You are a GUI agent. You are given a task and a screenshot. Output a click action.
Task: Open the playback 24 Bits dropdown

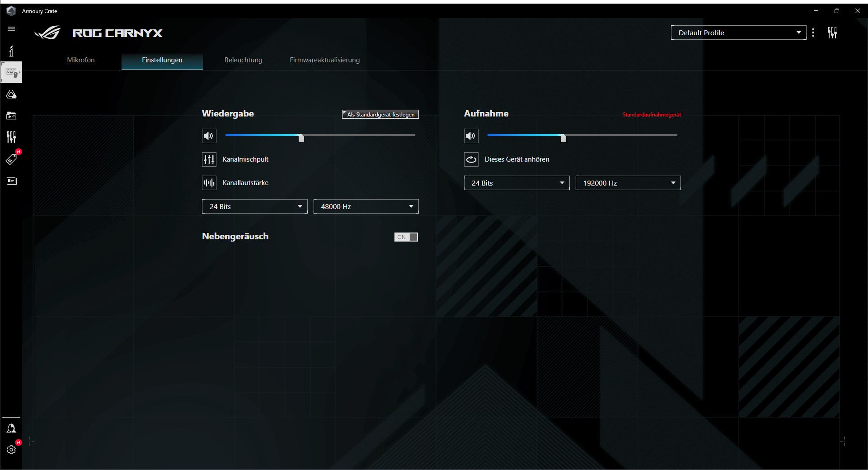pyautogui.click(x=254, y=206)
